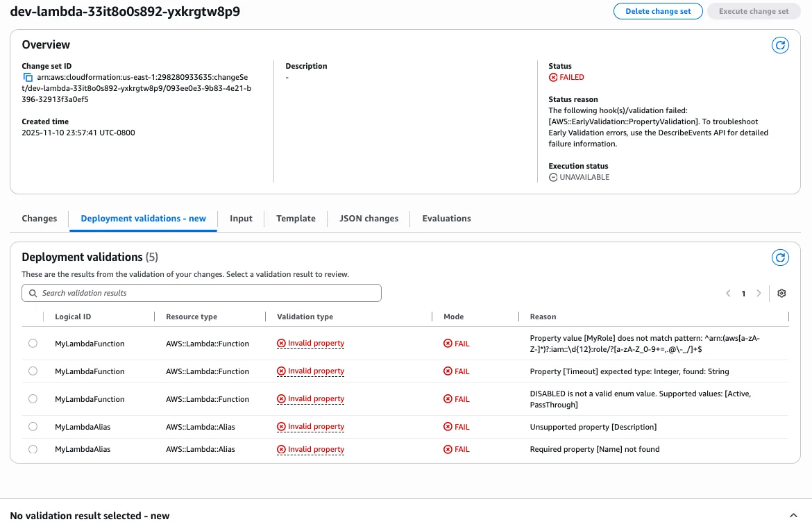Image resolution: width=812 pixels, height=531 pixels.
Task: Select the DISABLED invalid enum validation row
Action: 33,399
